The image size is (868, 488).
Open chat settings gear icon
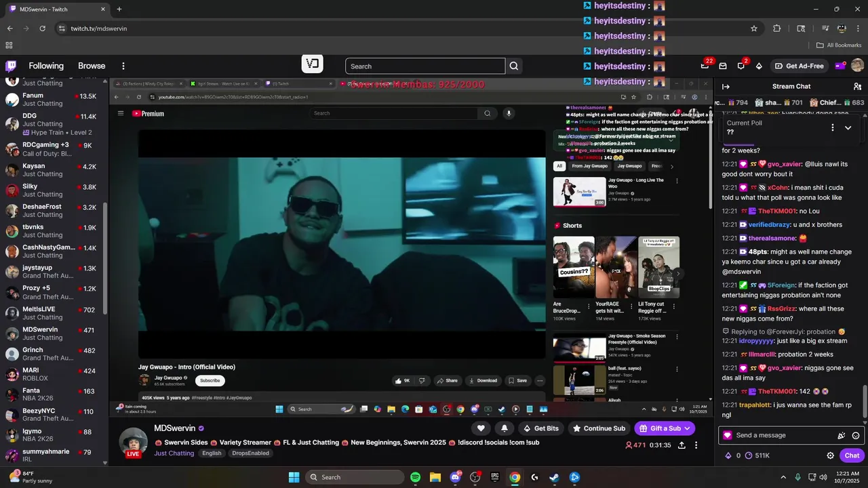pos(830,455)
